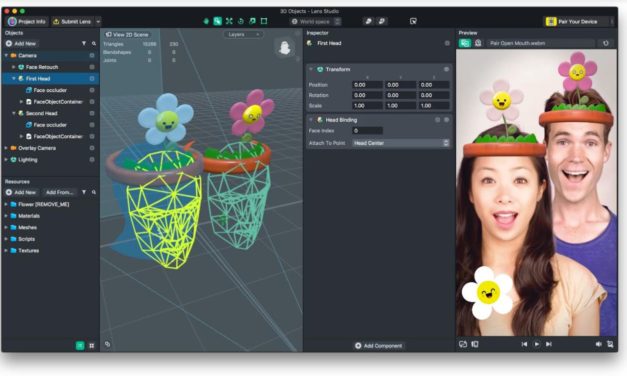Expand the Flower [REMOVE_ME] folder
Image resolution: width=627 pixels, height=376 pixels.
(x=6, y=204)
